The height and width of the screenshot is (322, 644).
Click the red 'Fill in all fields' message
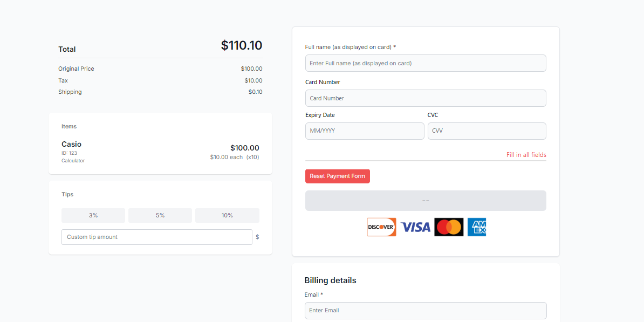526,155
